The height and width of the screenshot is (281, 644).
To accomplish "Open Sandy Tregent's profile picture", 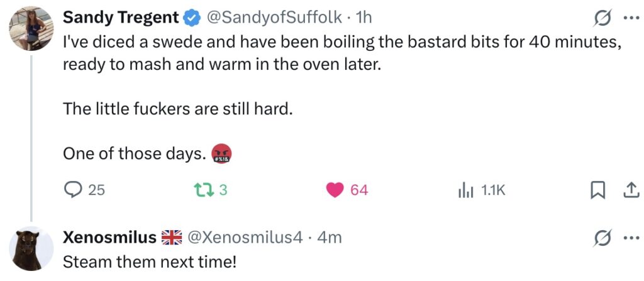I will coord(30,29).
